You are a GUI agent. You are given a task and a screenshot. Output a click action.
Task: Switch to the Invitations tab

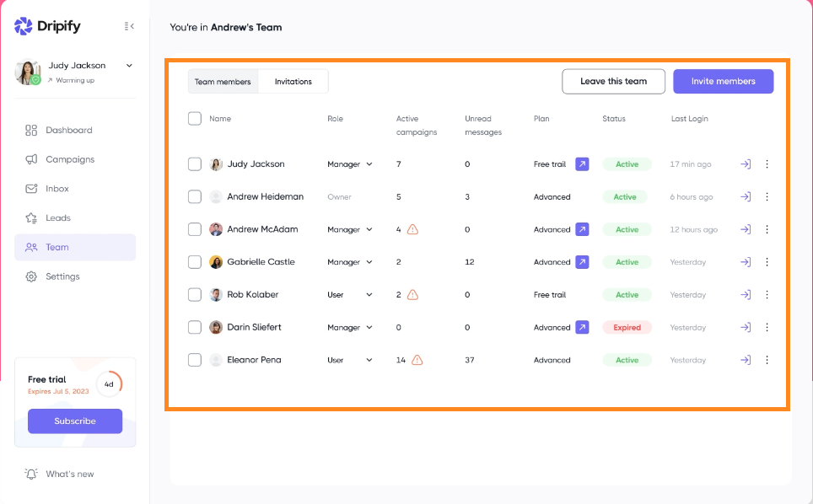coord(293,82)
